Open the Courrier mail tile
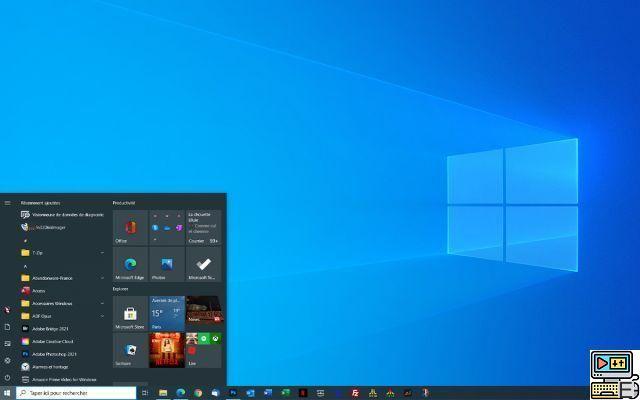The width and height of the screenshot is (640, 400). click(203, 227)
